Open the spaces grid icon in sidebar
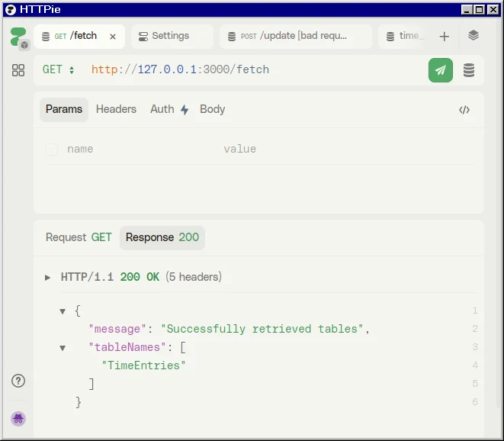 [x=18, y=70]
